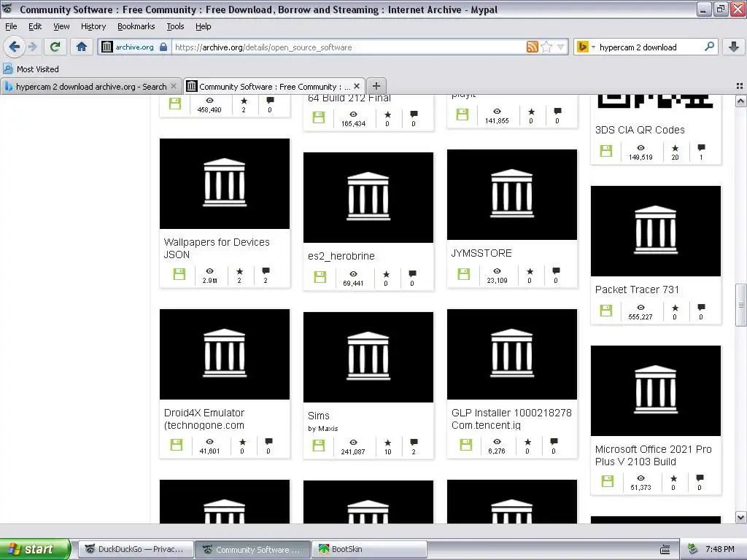Click the Wallpapers for Devices JSON thumbnail

click(x=225, y=183)
